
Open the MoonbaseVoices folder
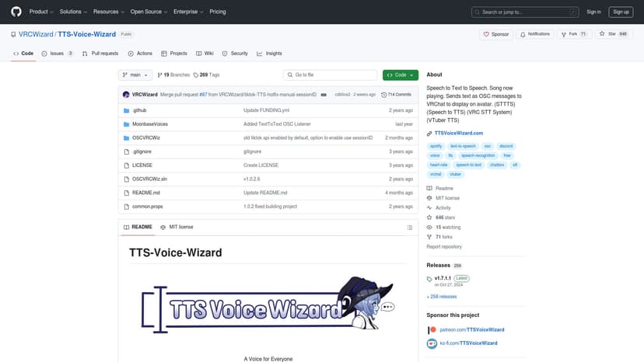(x=150, y=124)
